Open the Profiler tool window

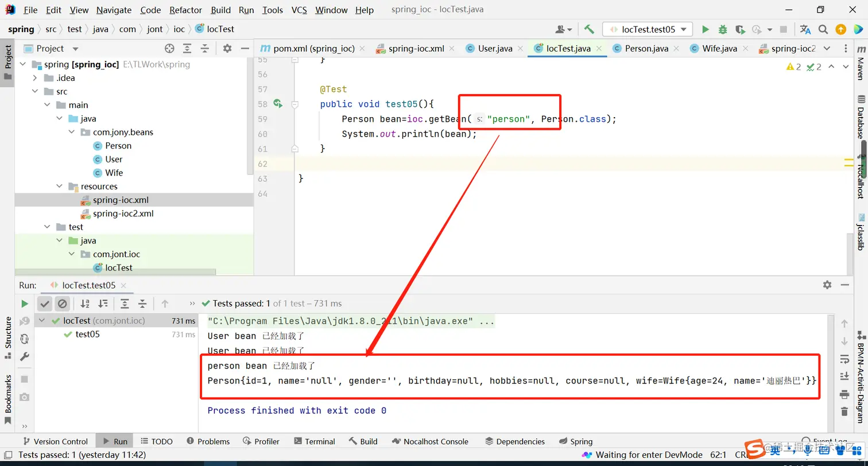[x=261, y=441]
